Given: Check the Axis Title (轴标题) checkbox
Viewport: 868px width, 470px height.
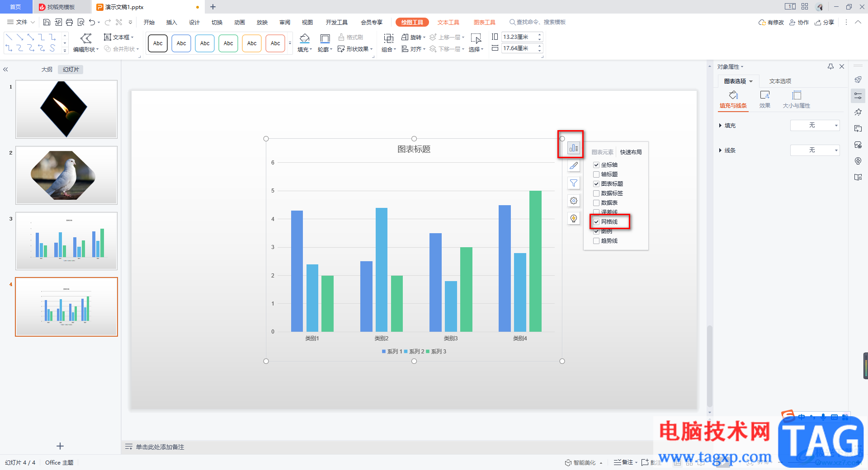Looking at the screenshot, I should (x=596, y=174).
